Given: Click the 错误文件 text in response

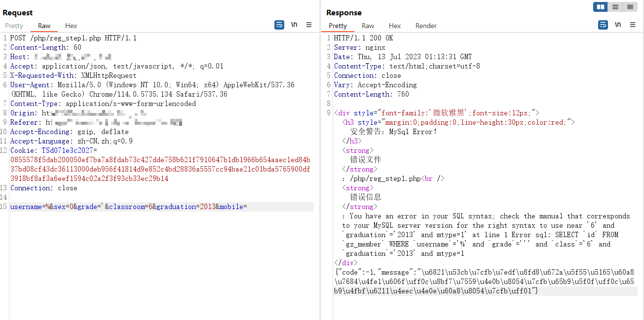Looking at the screenshot, I should pos(366,160).
